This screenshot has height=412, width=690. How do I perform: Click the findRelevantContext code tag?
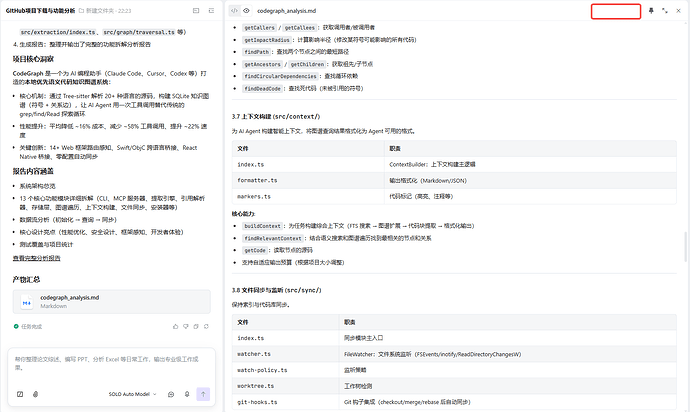coord(273,238)
